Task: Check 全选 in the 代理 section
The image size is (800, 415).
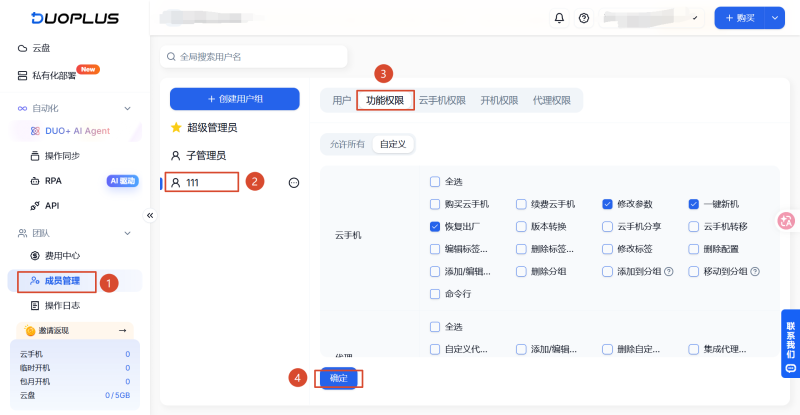Action: (435, 327)
